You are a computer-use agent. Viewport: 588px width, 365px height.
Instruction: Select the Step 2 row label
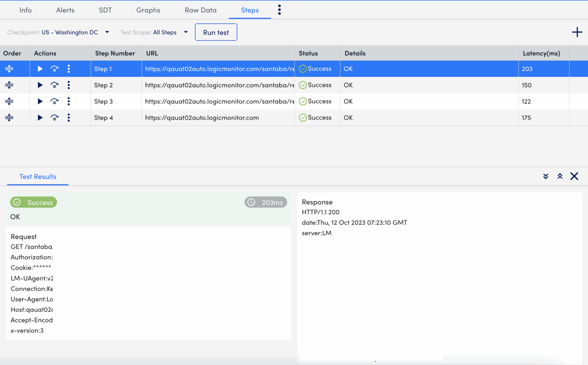coord(103,85)
